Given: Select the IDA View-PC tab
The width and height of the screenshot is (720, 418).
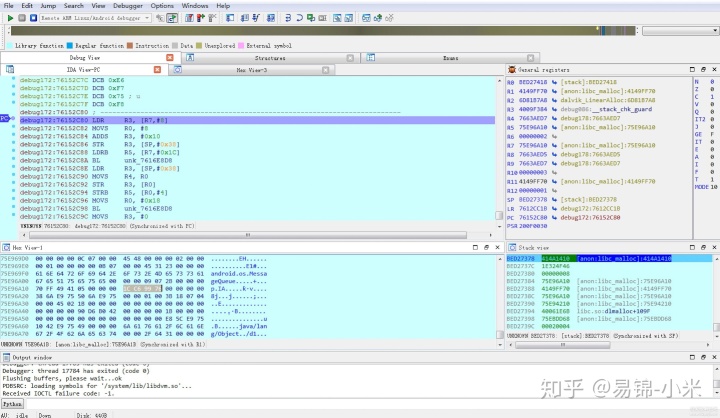Looking at the screenshot, I should [x=83, y=70].
